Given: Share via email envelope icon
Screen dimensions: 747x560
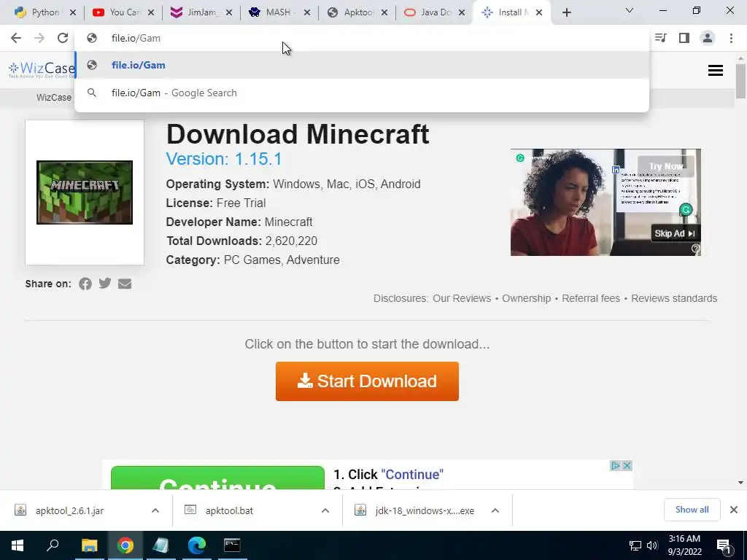Looking at the screenshot, I should point(125,284).
